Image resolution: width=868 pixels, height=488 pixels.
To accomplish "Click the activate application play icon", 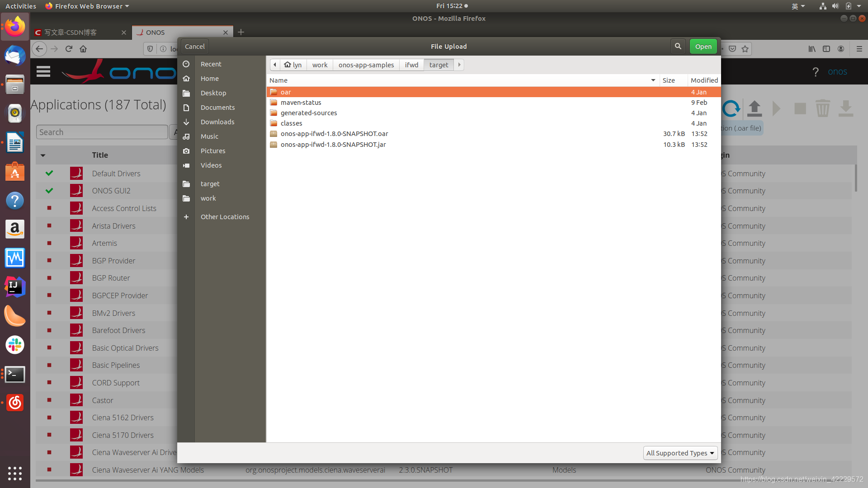I will (777, 108).
